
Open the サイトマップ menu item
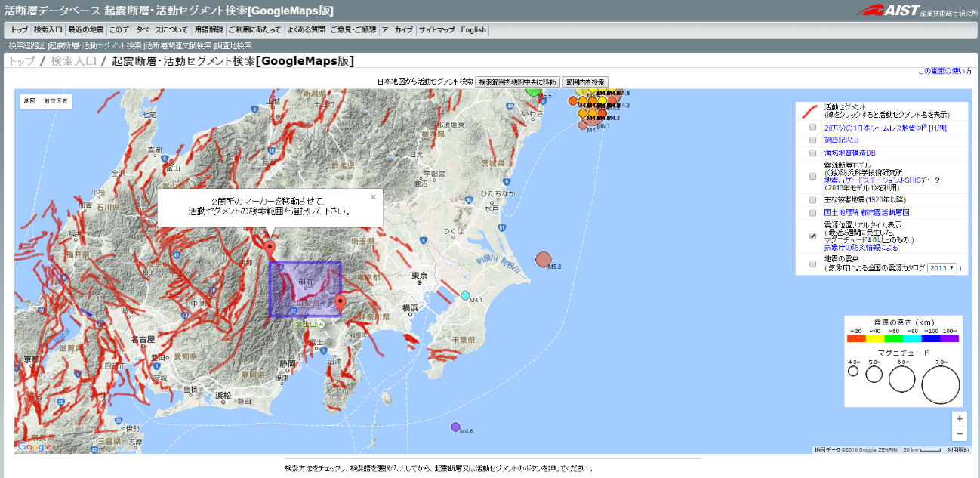437,30
